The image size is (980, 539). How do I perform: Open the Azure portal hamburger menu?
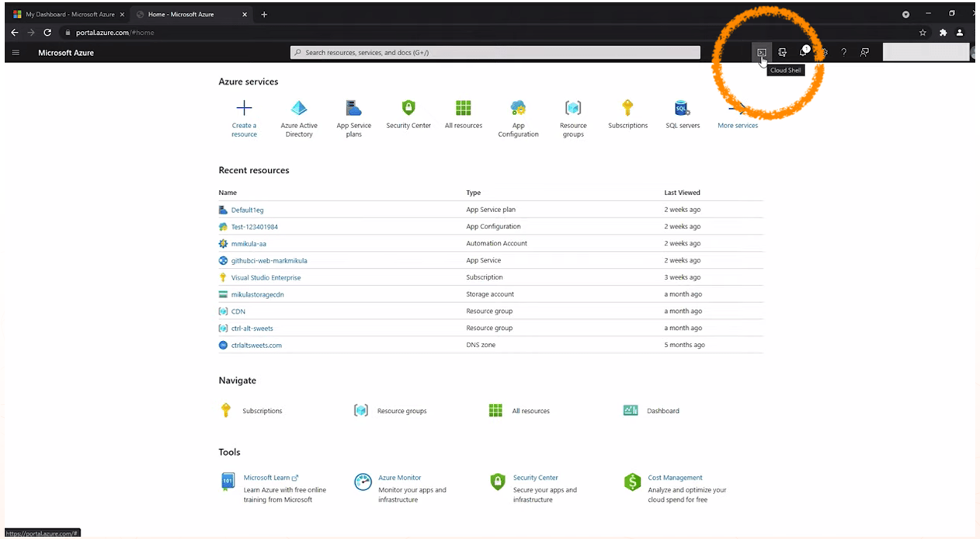(16, 52)
